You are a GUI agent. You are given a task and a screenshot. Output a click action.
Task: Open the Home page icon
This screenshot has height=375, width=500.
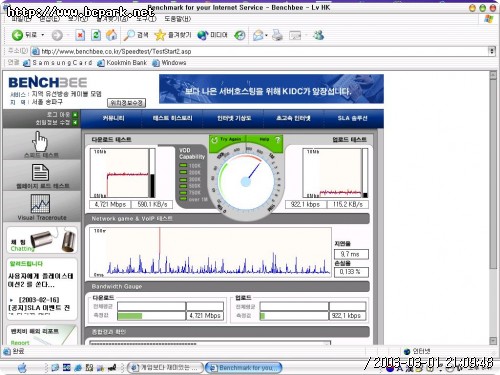[x=112, y=35]
